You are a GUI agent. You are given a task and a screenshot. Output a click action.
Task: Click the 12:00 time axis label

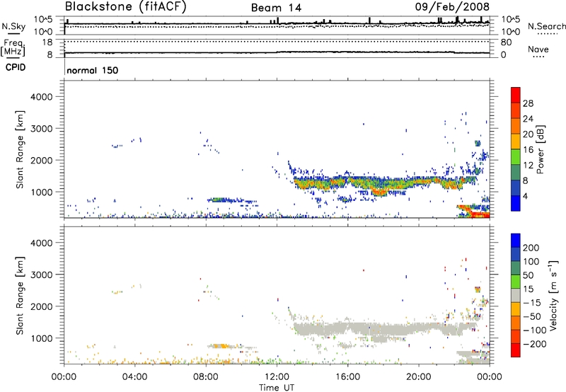(277, 377)
